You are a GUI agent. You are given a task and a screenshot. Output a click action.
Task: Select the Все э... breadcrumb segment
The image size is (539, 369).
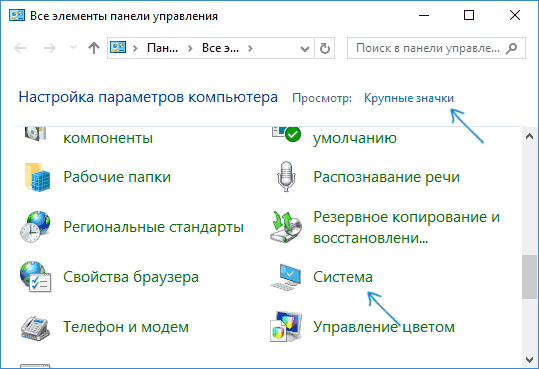(220, 48)
